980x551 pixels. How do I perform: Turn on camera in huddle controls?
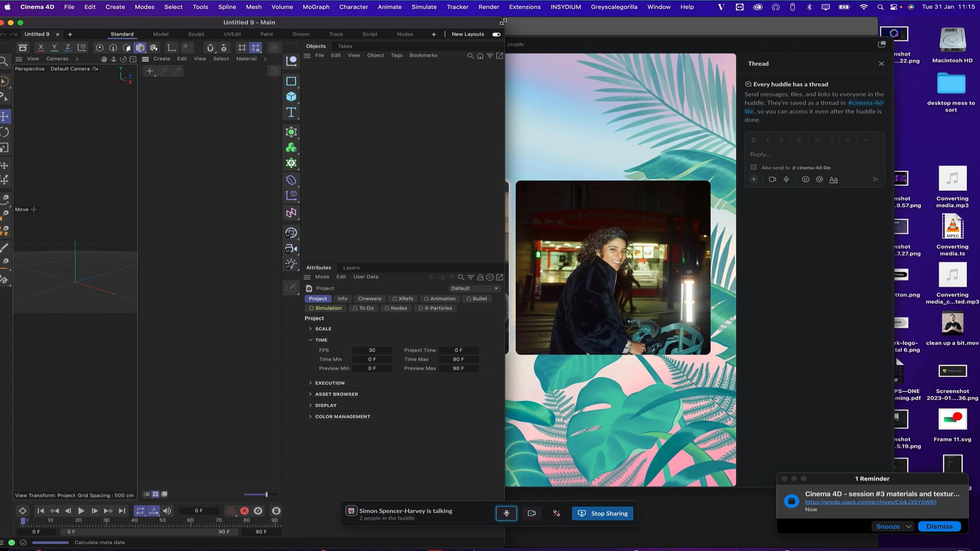pyautogui.click(x=531, y=513)
